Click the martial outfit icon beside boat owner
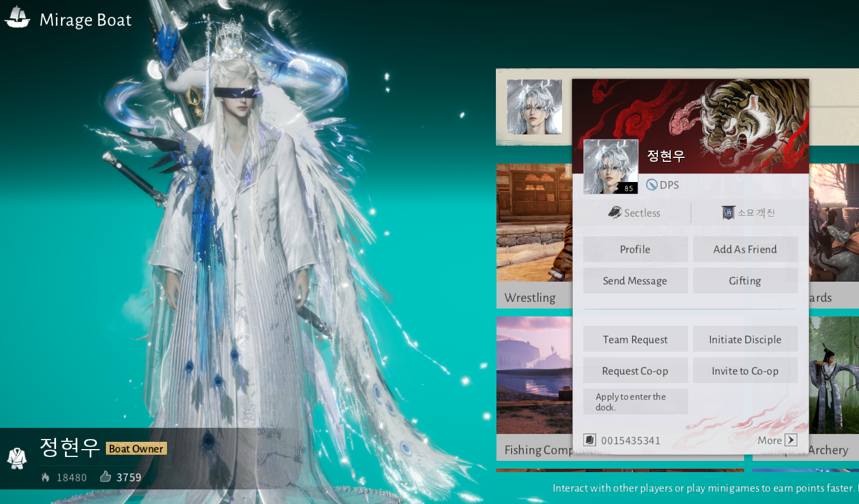Image resolution: width=859 pixels, height=504 pixels. pyautogui.click(x=17, y=458)
